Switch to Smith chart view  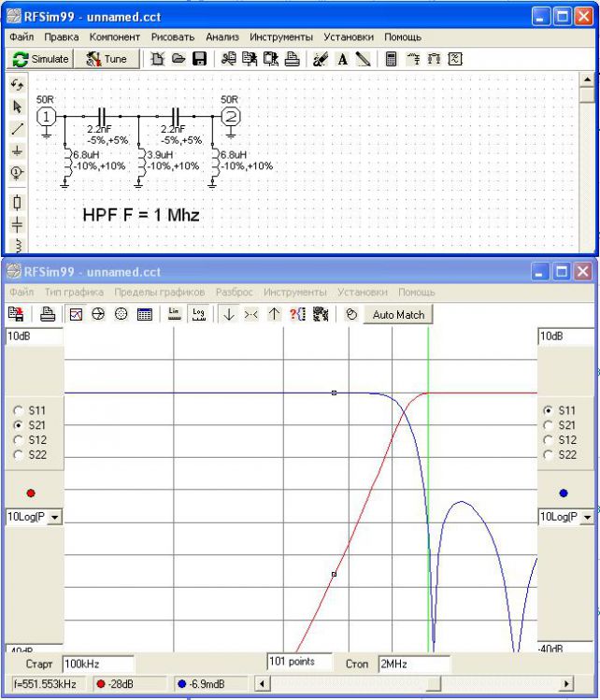[98, 314]
